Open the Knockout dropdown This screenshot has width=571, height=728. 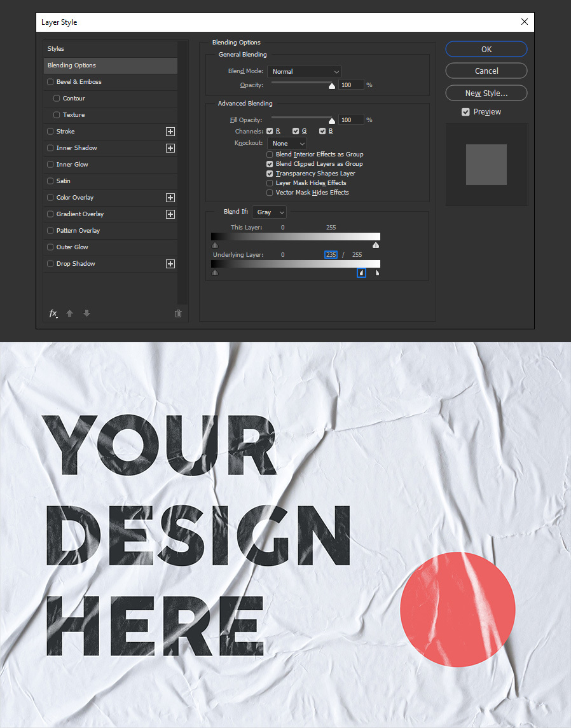point(287,144)
